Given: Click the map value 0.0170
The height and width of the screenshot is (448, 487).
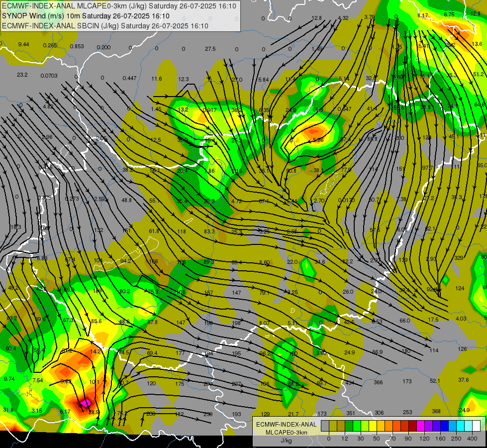Looking at the screenshot, I should (346, 200).
